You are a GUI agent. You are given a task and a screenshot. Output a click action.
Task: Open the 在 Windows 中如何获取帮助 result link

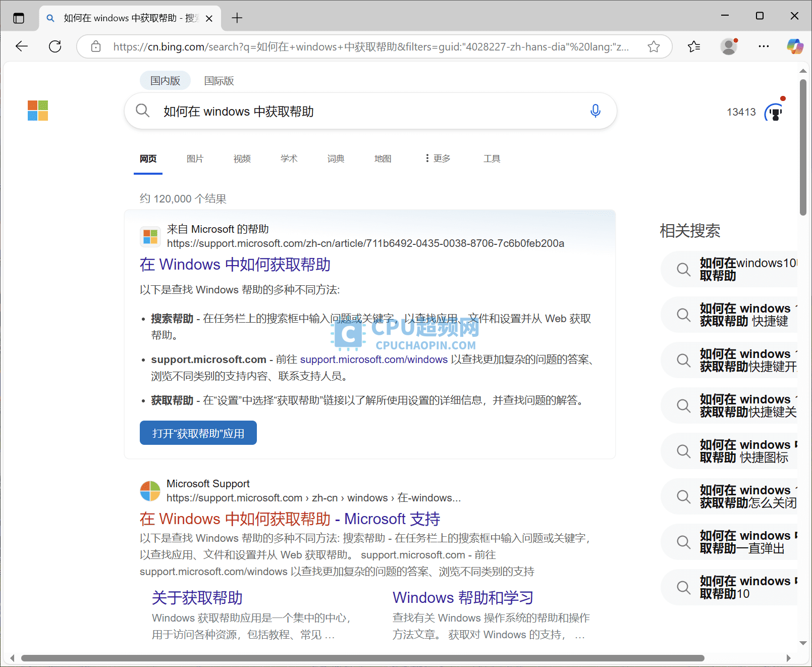[x=234, y=264]
